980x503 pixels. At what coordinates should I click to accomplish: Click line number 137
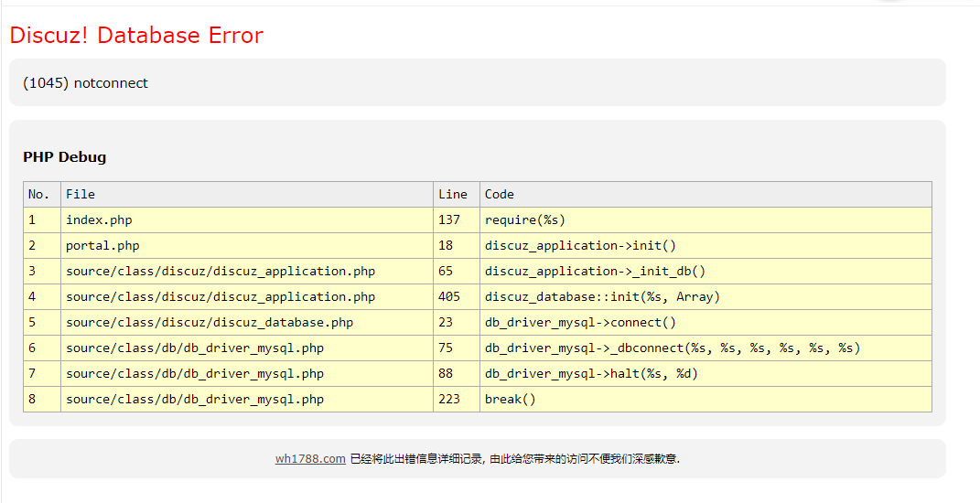(x=457, y=219)
